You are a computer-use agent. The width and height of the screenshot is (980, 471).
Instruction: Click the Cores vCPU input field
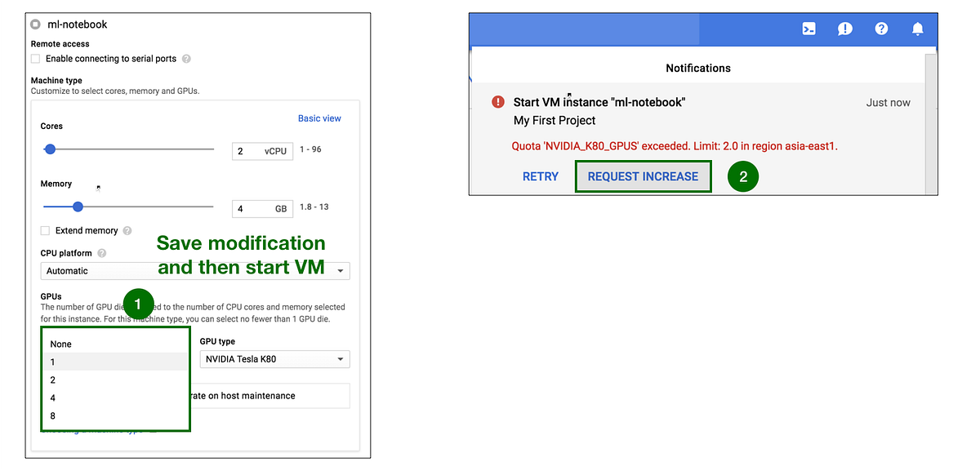click(x=262, y=151)
